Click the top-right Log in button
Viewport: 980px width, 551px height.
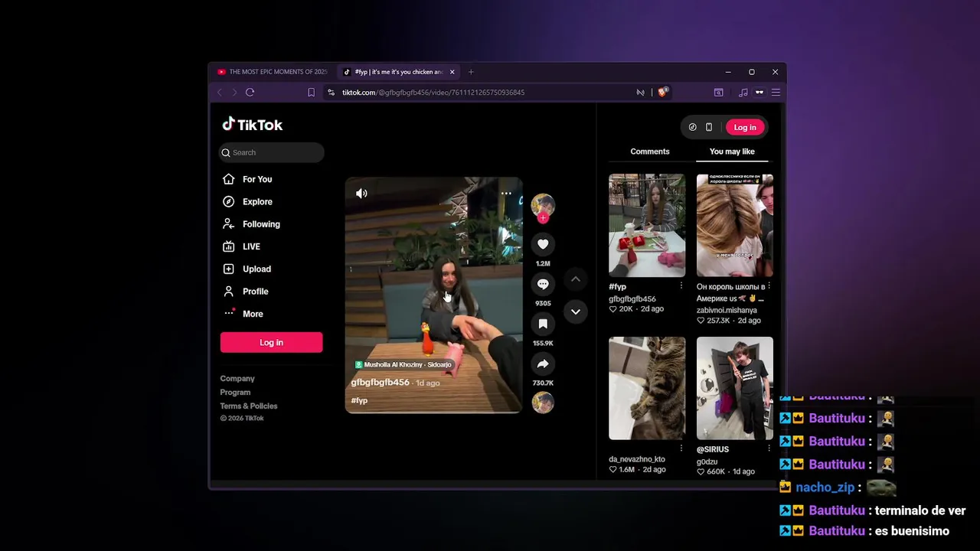point(745,127)
